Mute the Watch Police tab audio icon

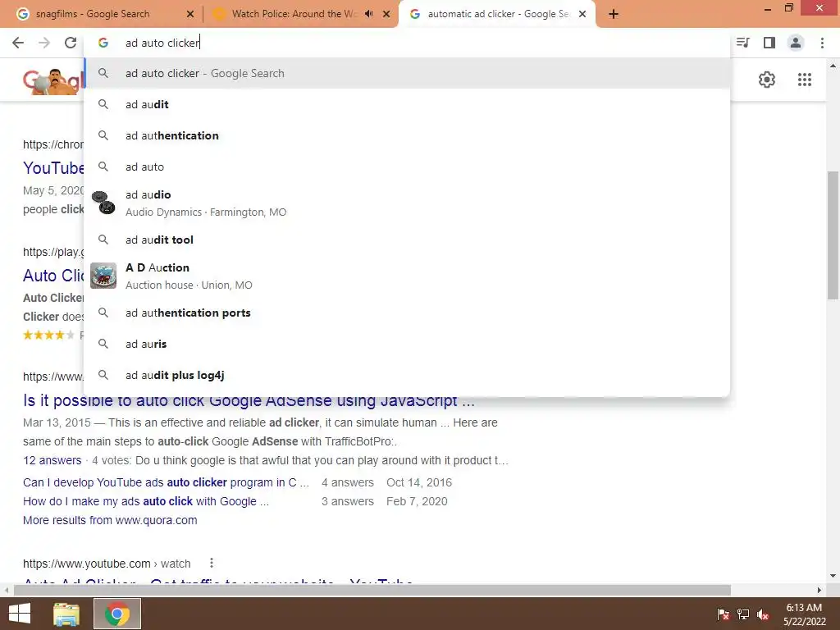pos(368,14)
